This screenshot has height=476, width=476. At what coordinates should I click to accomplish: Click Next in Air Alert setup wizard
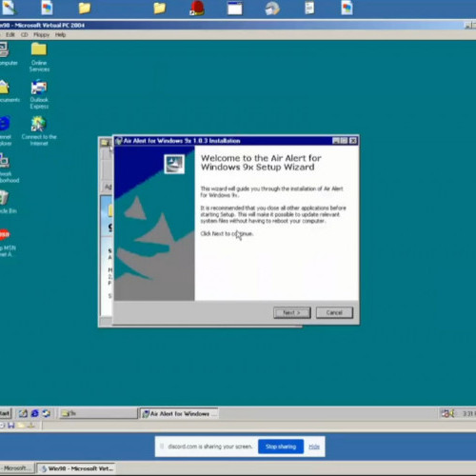pyautogui.click(x=292, y=312)
